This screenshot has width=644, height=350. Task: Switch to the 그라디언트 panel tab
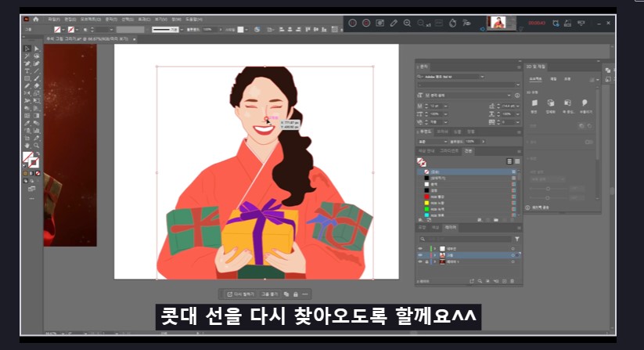(x=449, y=151)
